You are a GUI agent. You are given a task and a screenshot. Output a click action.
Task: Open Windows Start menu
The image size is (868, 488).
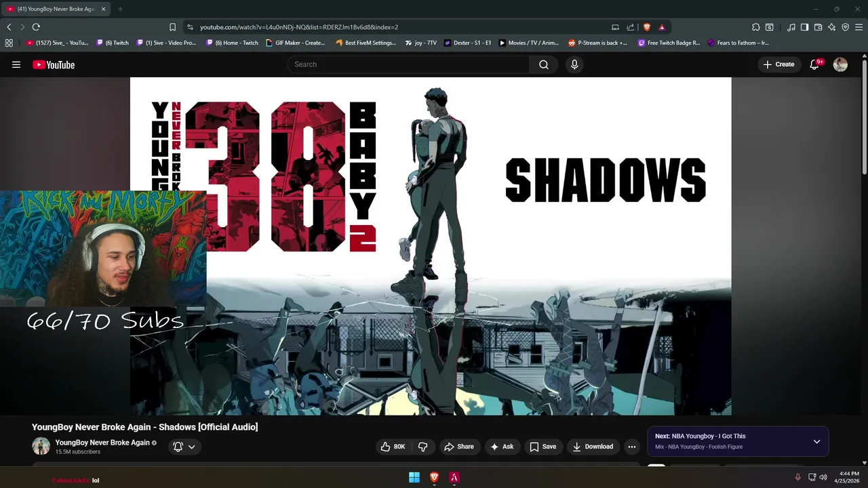[x=414, y=478]
